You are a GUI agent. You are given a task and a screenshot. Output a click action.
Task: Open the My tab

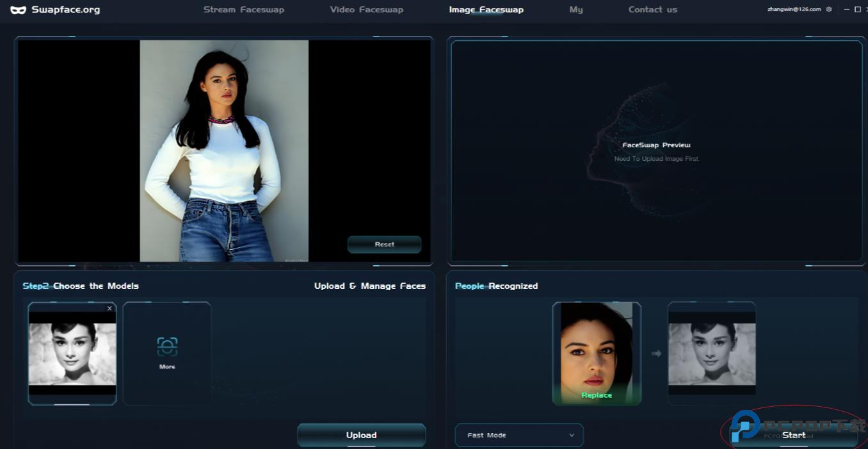[576, 10]
